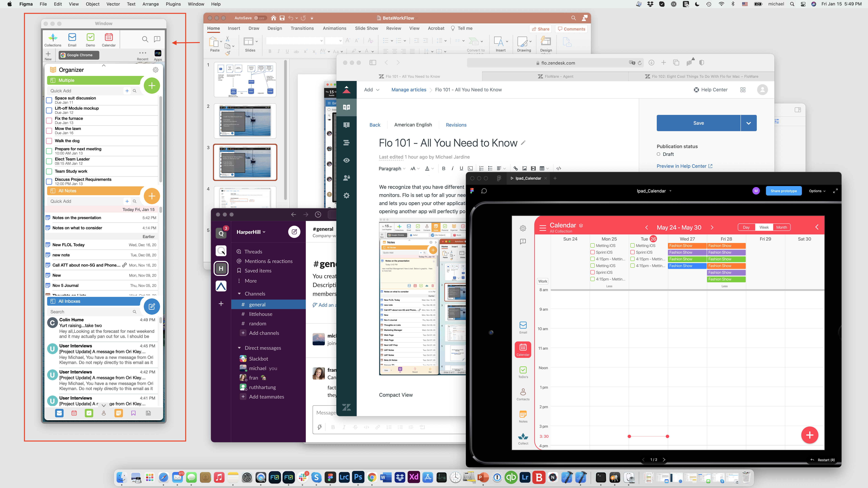
Task: Click Save button in Zendesk
Action: tap(698, 123)
